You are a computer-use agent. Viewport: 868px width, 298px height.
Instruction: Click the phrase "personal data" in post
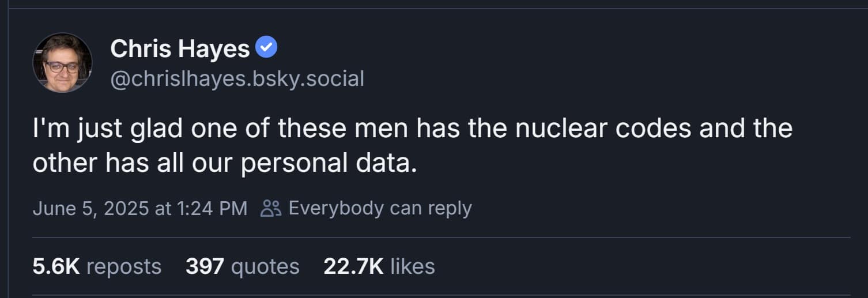[x=328, y=163]
